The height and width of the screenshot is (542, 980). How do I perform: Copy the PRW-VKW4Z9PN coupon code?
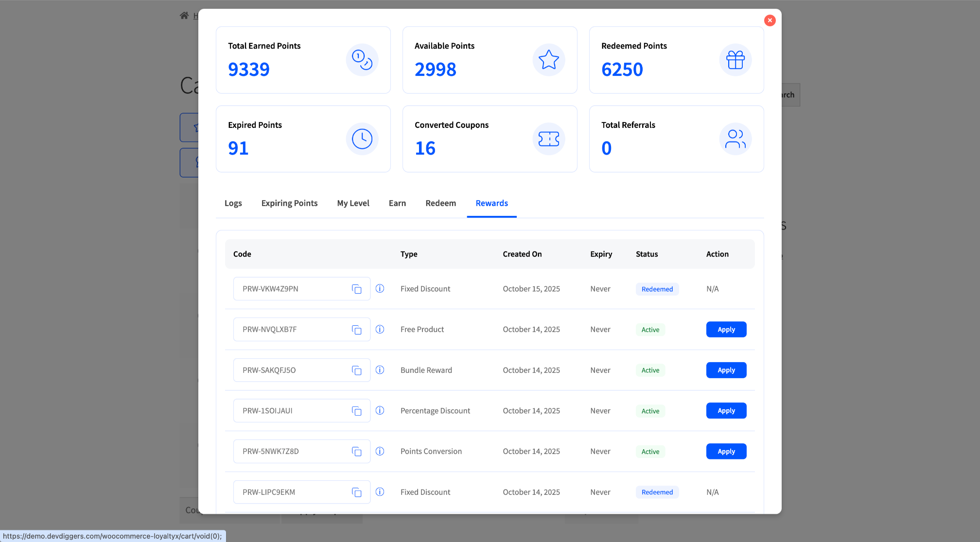pyautogui.click(x=356, y=288)
